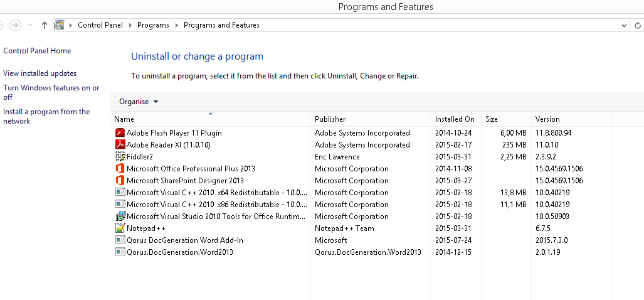Click the Qorus.DocGeneration.Word2013 publisher cell

coord(368,252)
